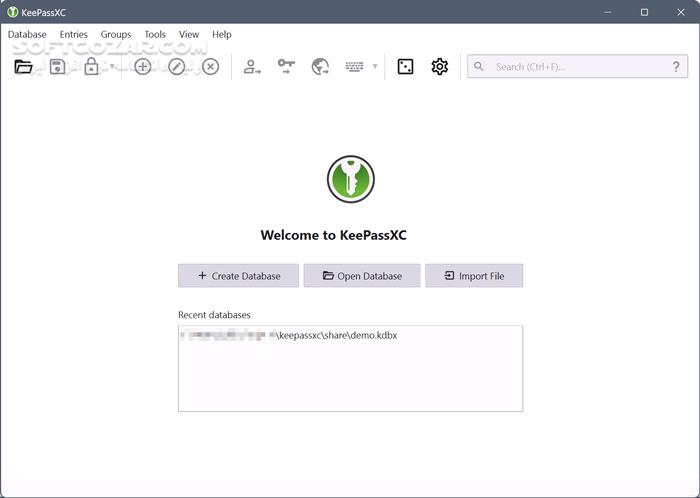The image size is (700, 498).
Task: Click the Import File button
Action: click(x=474, y=276)
